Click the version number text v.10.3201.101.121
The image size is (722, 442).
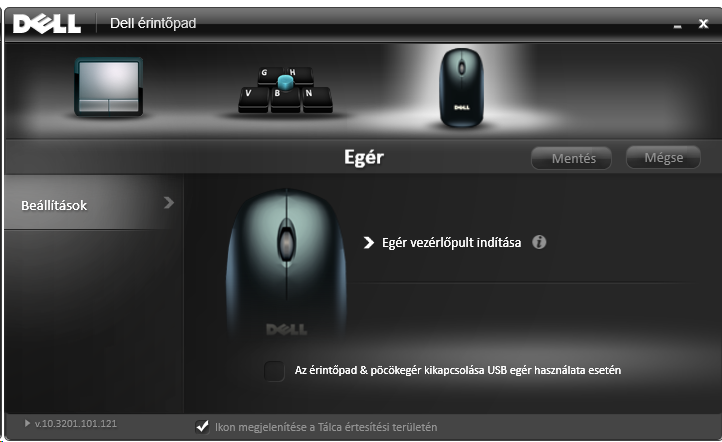tap(76, 424)
